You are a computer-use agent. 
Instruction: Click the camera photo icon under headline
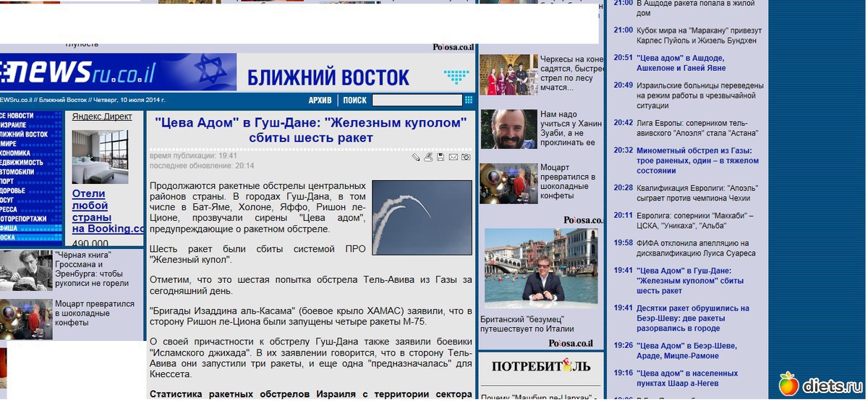(466, 157)
